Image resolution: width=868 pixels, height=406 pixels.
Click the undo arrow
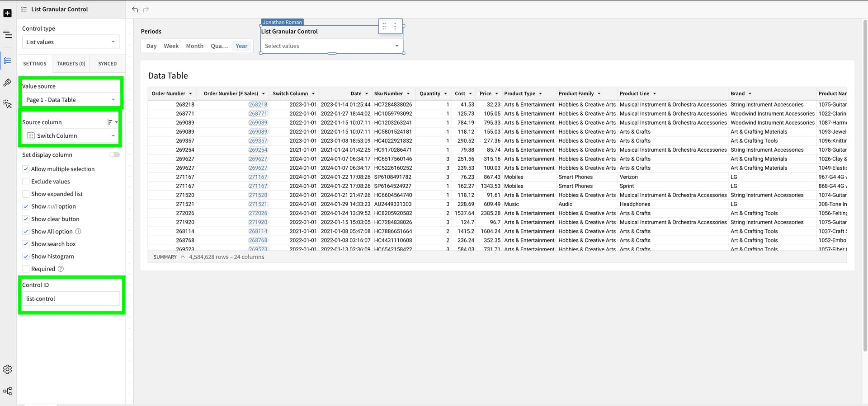click(135, 9)
